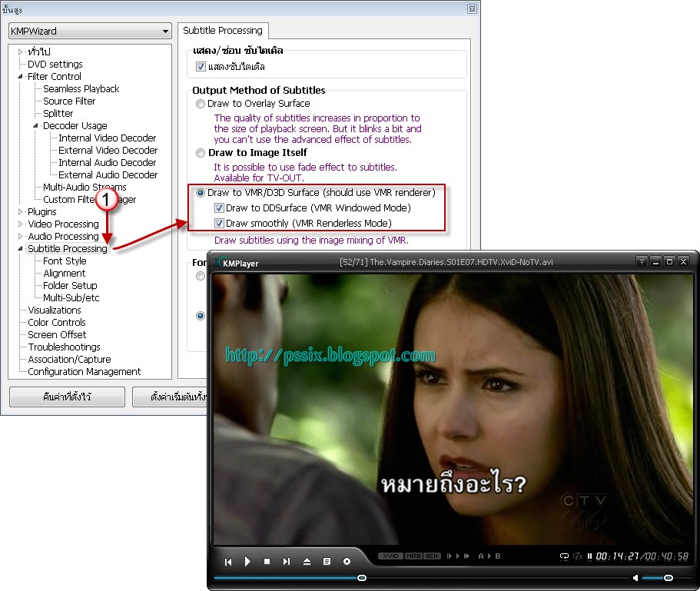Click the XVID video codec indicator

[390, 556]
